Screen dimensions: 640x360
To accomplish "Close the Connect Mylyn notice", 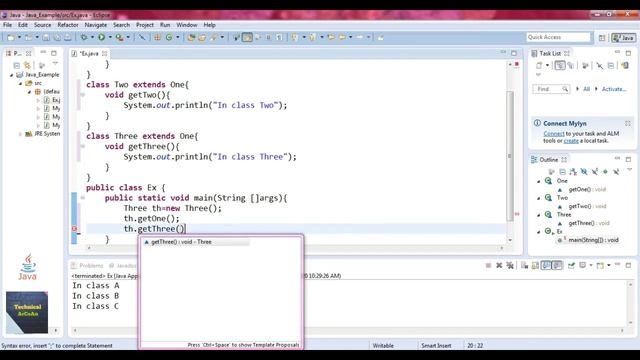I will (x=627, y=123).
